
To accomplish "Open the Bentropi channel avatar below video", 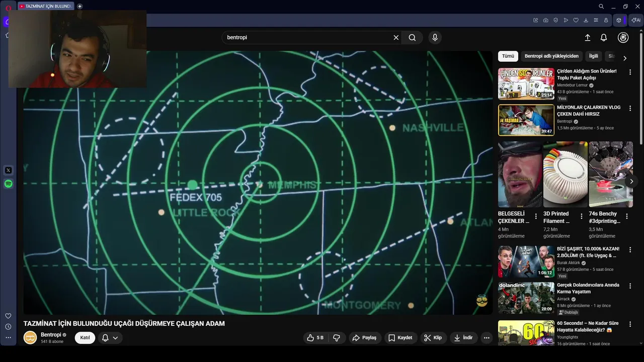I will point(30,338).
